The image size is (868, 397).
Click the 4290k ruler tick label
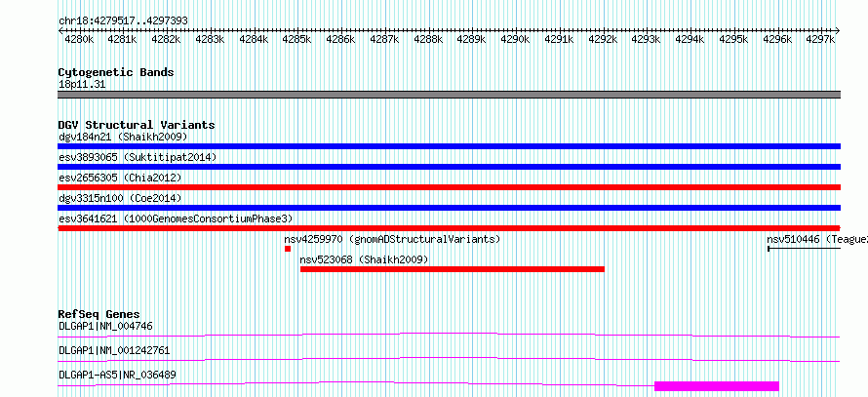click(515, 39)
